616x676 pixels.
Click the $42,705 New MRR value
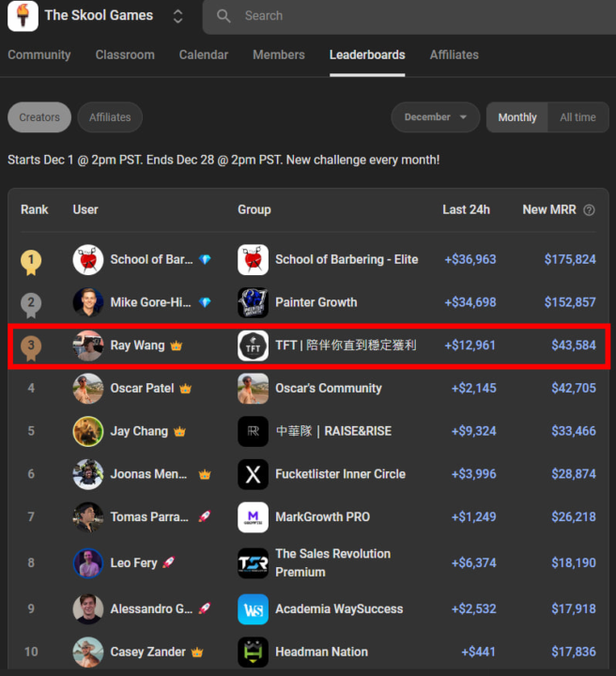pyautogui.click(x=574, y=389)
